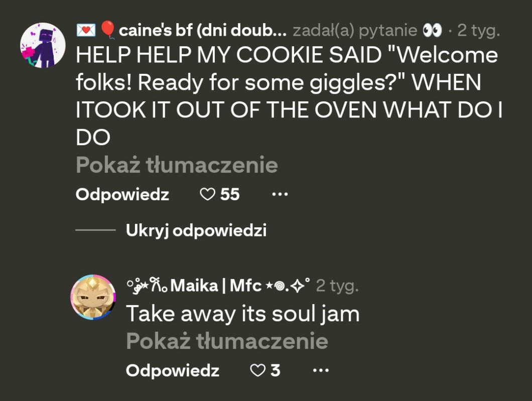This screenshot has width=532, height=401.
Task: Open Maika's profile picture
Action: 93,297
